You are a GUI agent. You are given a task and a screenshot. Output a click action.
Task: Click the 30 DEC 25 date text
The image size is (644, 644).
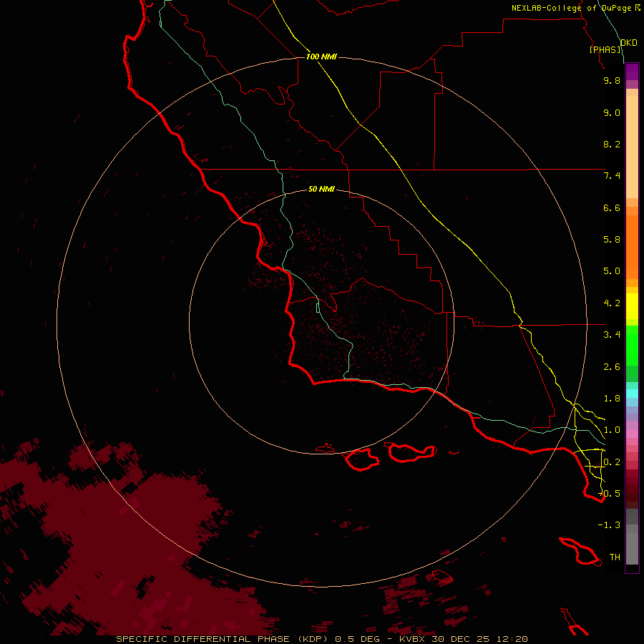(x=462, y=639)
